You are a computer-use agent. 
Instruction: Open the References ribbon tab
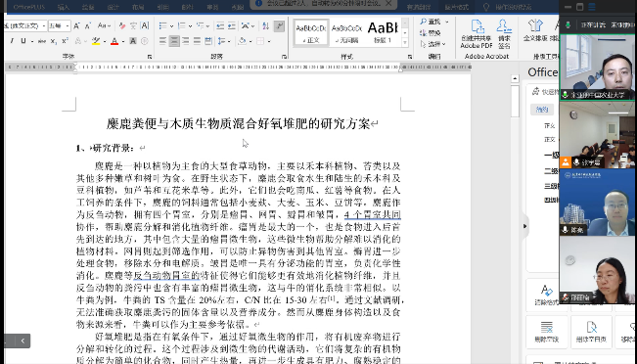[162, 7]
